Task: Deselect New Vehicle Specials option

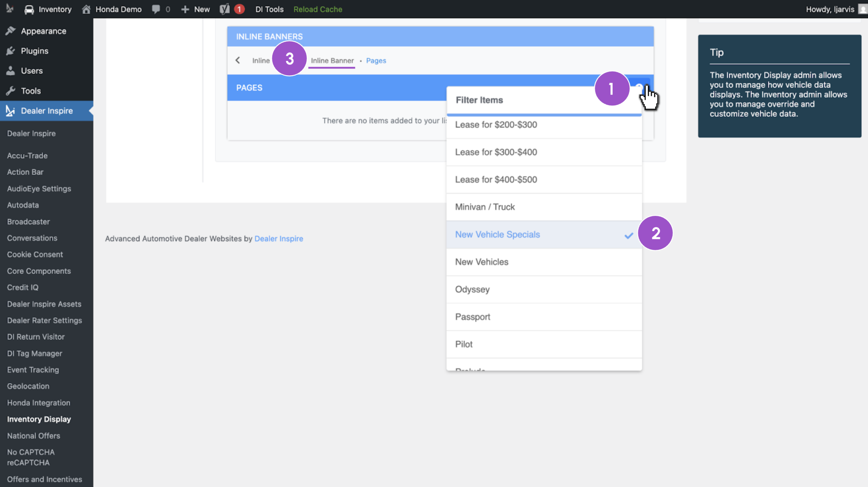Action: (544, 235)
